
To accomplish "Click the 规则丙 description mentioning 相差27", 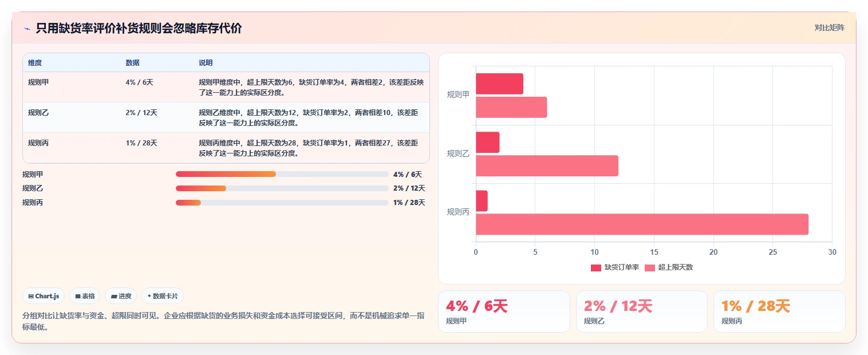I will point(308,148).
